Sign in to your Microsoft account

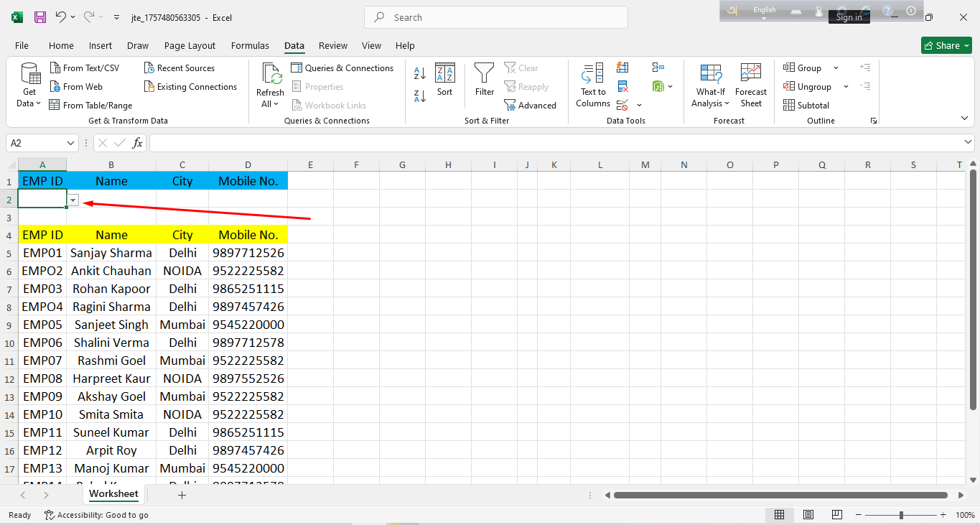click(849, 16)
